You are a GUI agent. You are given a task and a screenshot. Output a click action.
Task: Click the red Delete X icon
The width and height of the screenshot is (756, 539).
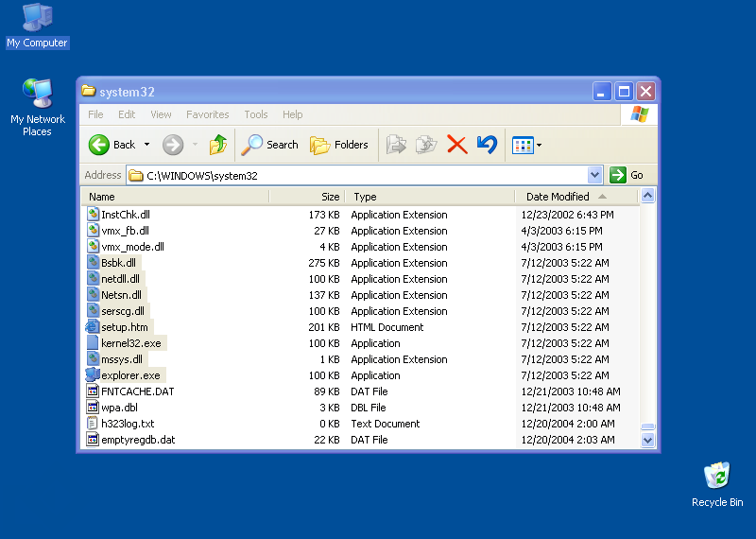pyautogui.click(x=457, y=145)
